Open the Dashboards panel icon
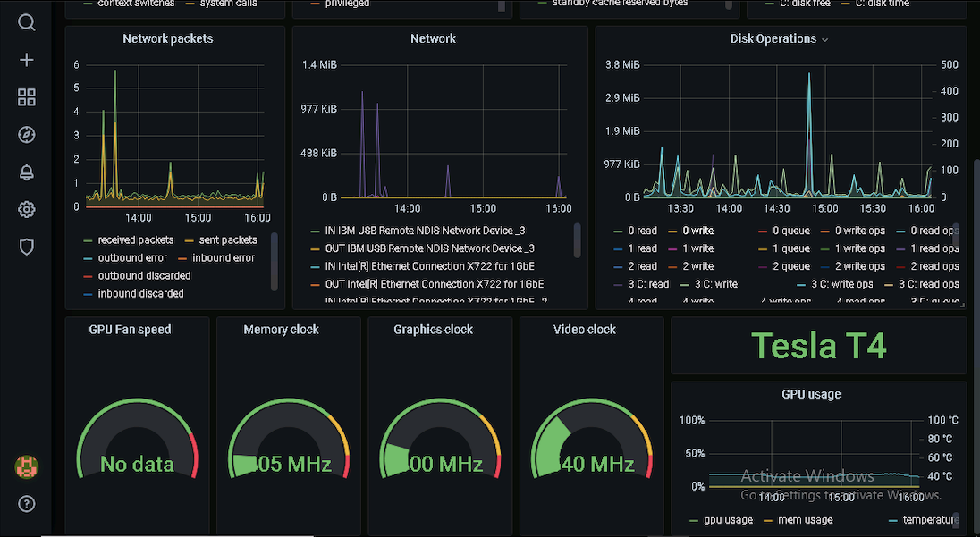The height and width of the screenshot is (537, 980). point(26,97)
